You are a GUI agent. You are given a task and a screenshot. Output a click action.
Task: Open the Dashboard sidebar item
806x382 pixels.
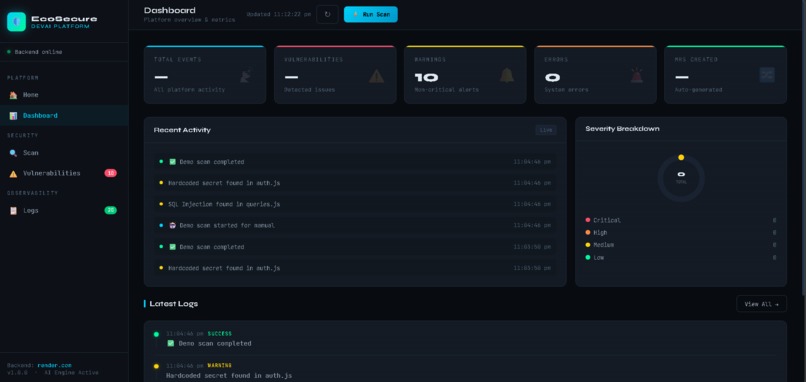pos(64,116)
